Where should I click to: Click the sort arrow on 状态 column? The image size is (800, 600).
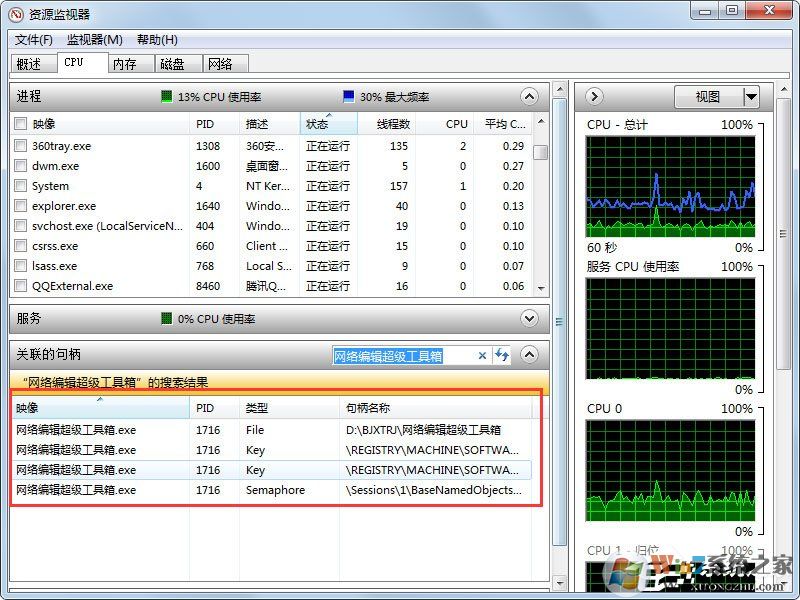point(327,117)
